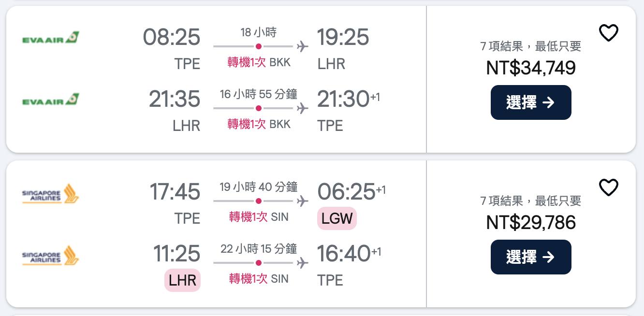Click the plane icon on 18小時 flight
The width and height of the screenshot is (644, 316).
303,47
